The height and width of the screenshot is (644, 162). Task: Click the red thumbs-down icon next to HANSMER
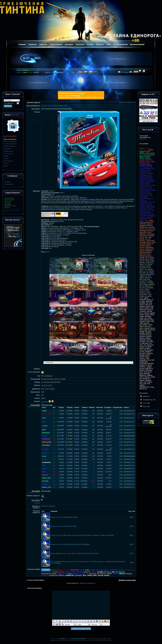coord(52,402)
